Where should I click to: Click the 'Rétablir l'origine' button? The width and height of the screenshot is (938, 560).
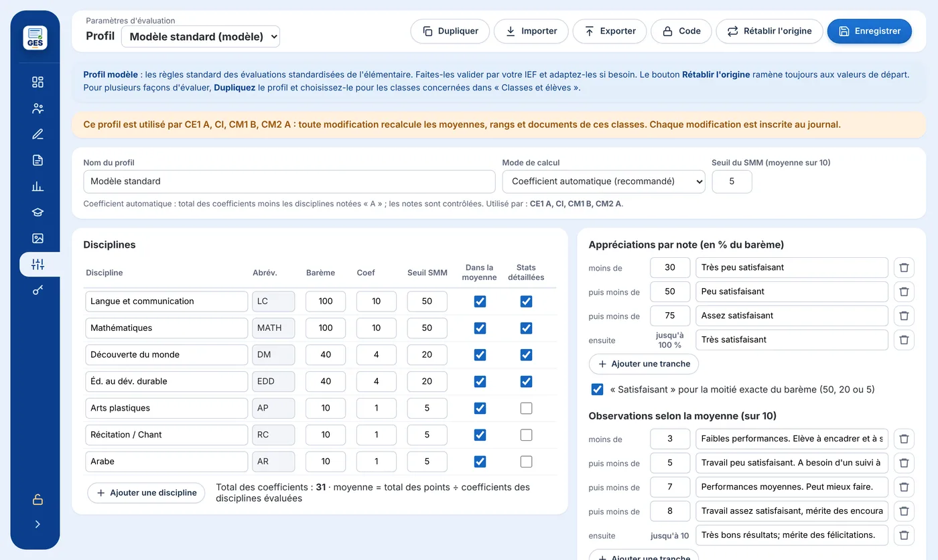(x=769, y=31)
